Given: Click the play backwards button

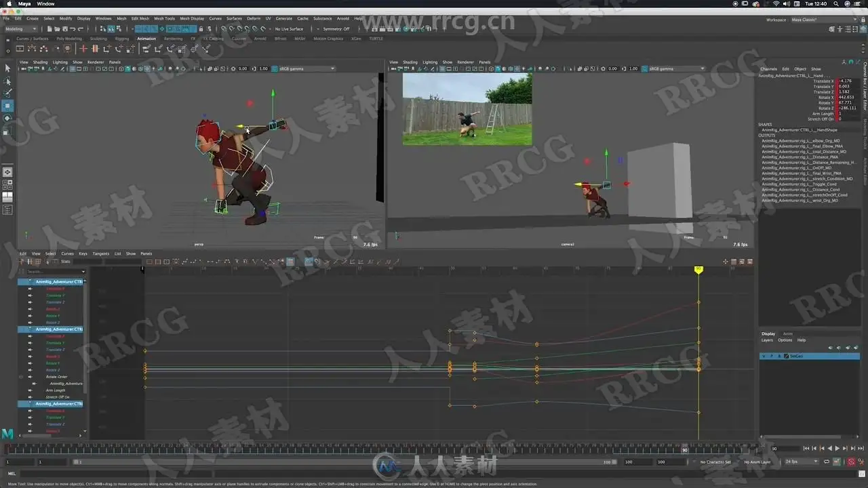Looking at the screenshot, I should 829,448.
